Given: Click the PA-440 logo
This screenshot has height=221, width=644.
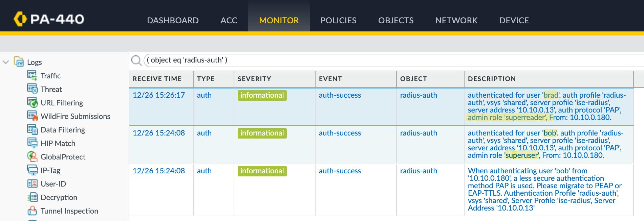Looking at the screenshot, I should tap(49, 19).
